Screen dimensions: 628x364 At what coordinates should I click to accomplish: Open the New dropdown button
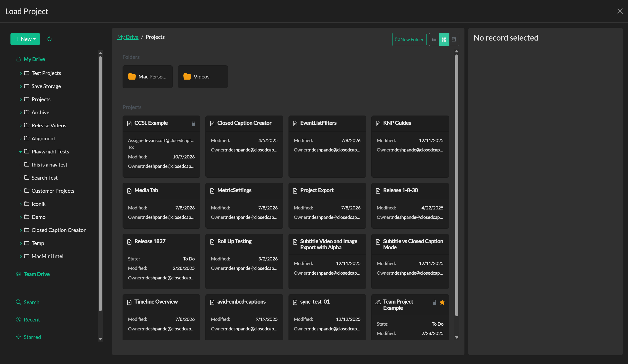[25, 39]
